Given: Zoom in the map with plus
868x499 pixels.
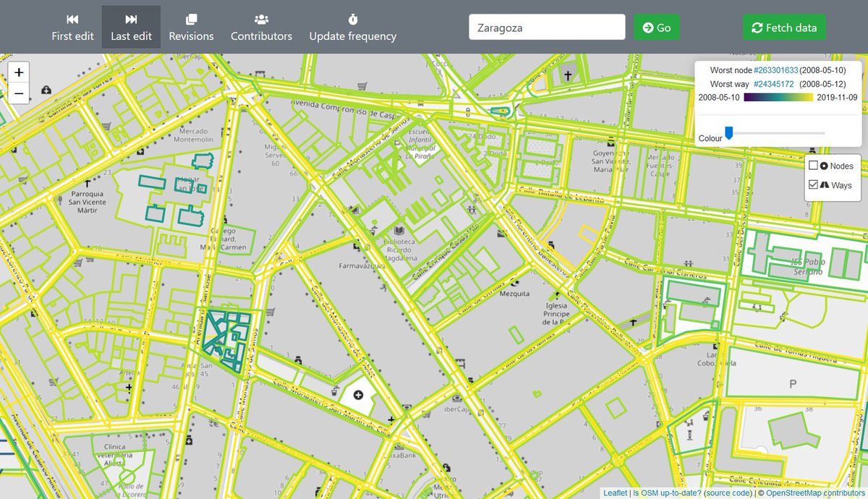Looking at the screenshot, I should (19, 72).
